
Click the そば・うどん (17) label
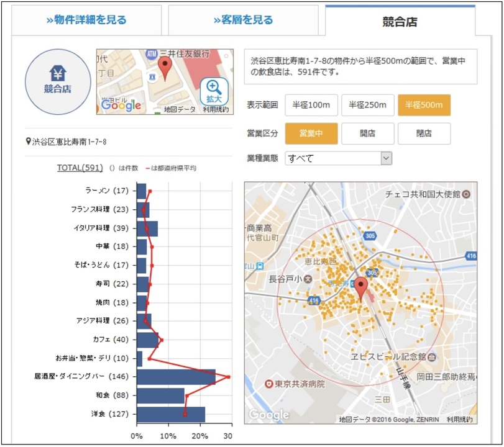tap(101, 265)
